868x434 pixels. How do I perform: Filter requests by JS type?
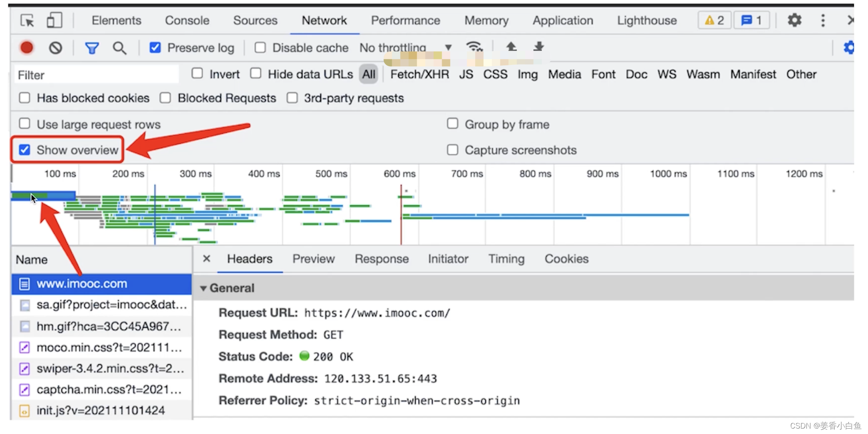click(x=466, y=74)
